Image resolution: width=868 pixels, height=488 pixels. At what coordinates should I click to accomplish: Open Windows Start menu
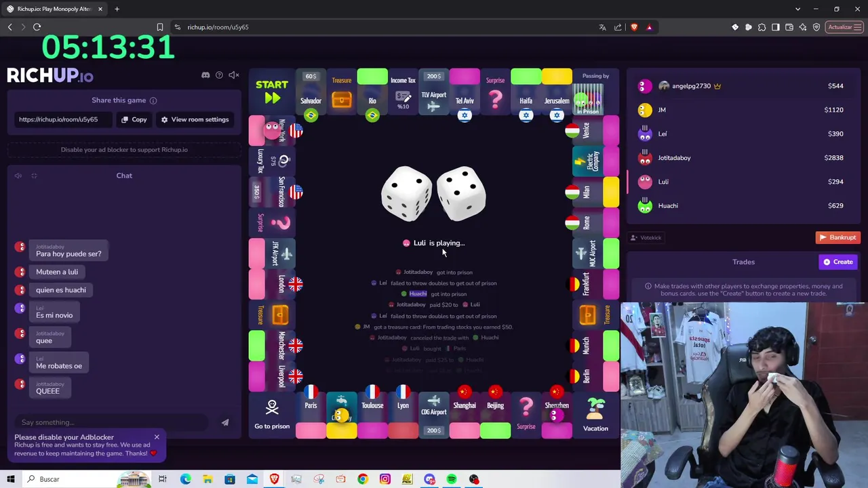tap(11, 479)
